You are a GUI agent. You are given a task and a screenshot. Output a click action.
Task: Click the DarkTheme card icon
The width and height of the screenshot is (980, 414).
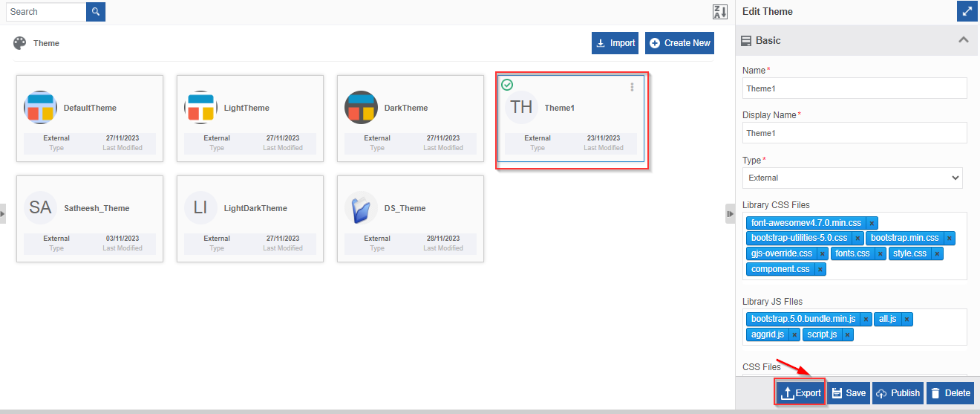[361, 108]
